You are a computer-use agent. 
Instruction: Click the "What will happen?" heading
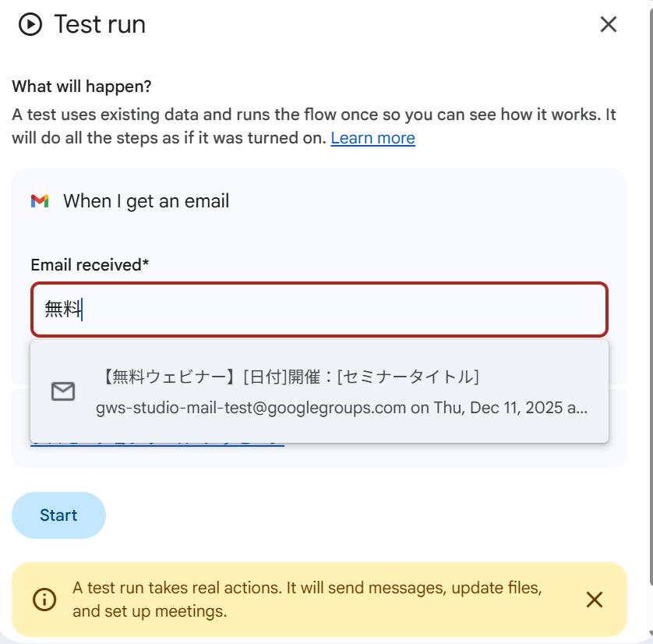(82, 86)
